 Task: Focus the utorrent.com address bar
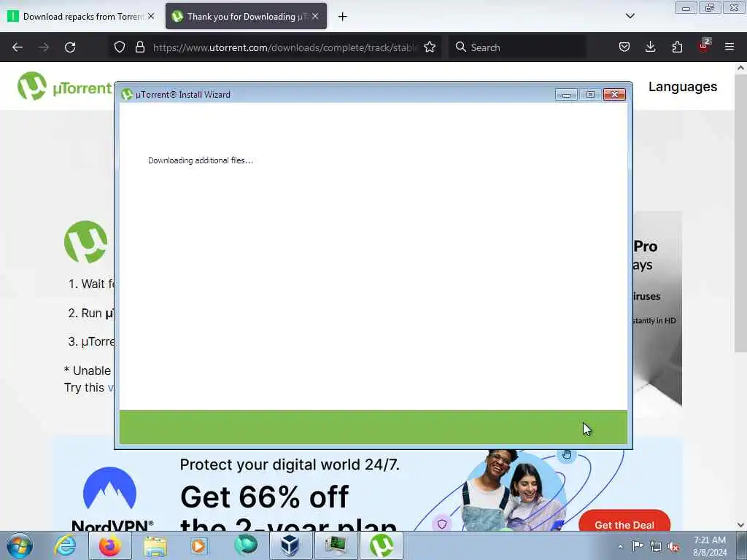tap(285, 47)
